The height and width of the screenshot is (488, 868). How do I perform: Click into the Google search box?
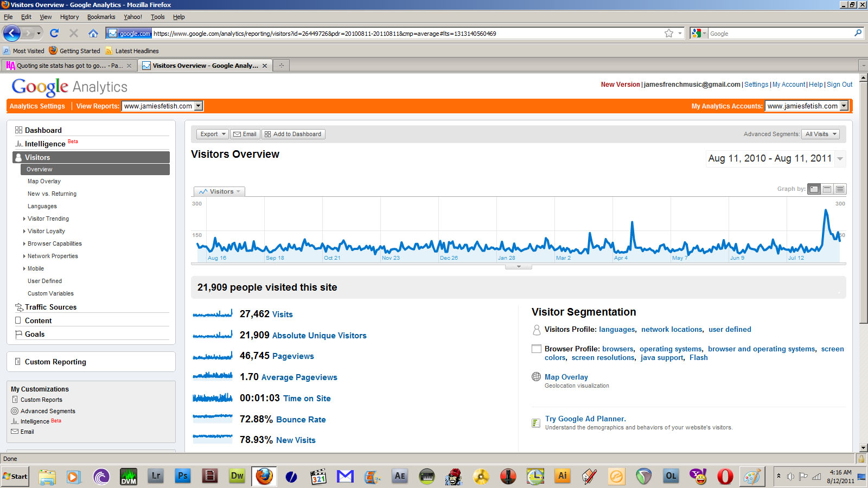pos(780,34)
